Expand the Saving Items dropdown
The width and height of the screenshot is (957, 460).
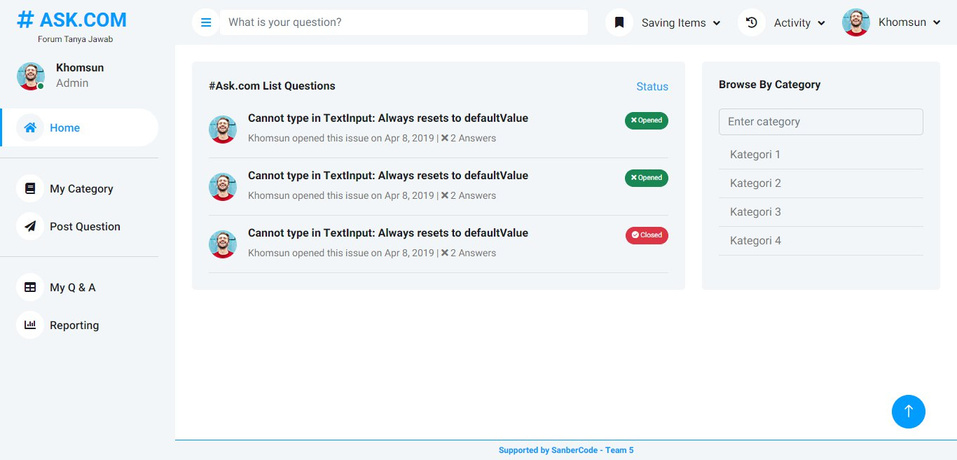pyautogui.click(x=680, y=23)
